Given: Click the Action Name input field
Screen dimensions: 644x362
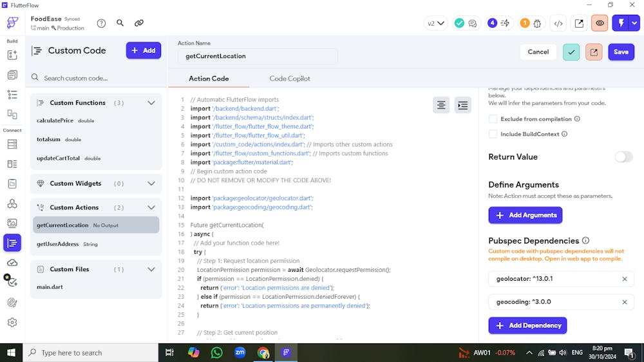Looking at the screenshot, I should (x=258, y=56).
